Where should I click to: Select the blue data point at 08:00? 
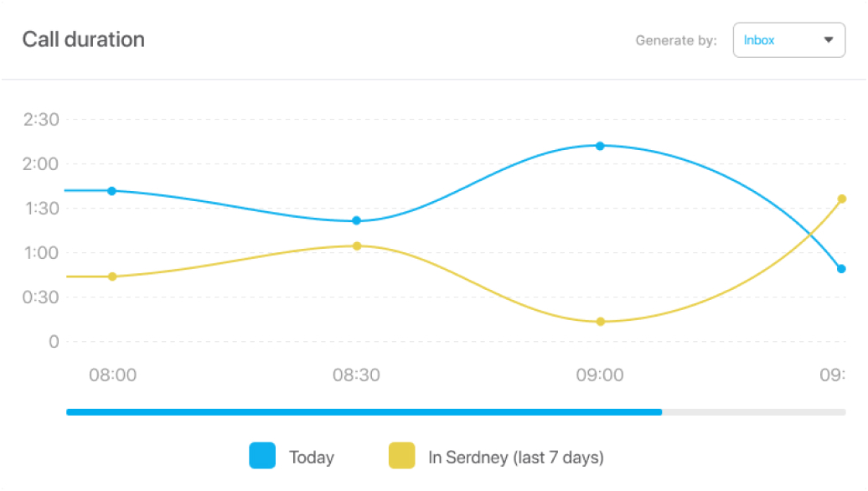(111, 191)
